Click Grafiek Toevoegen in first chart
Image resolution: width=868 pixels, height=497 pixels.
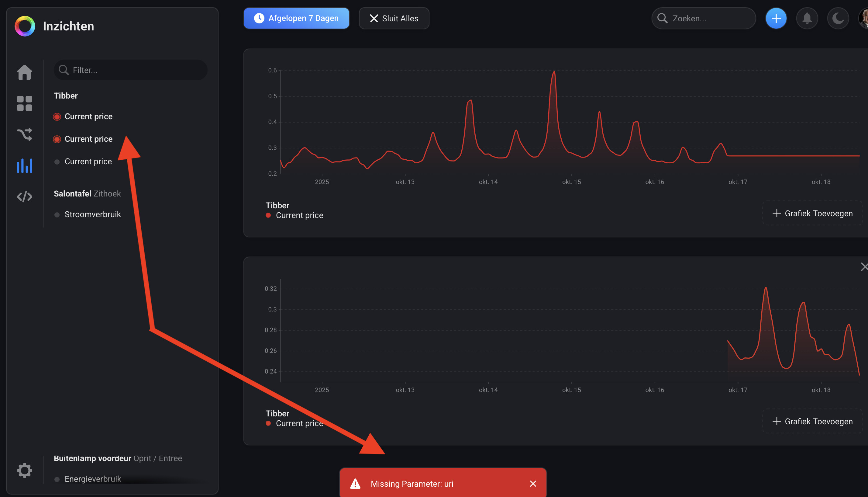(x=812, y=214)
